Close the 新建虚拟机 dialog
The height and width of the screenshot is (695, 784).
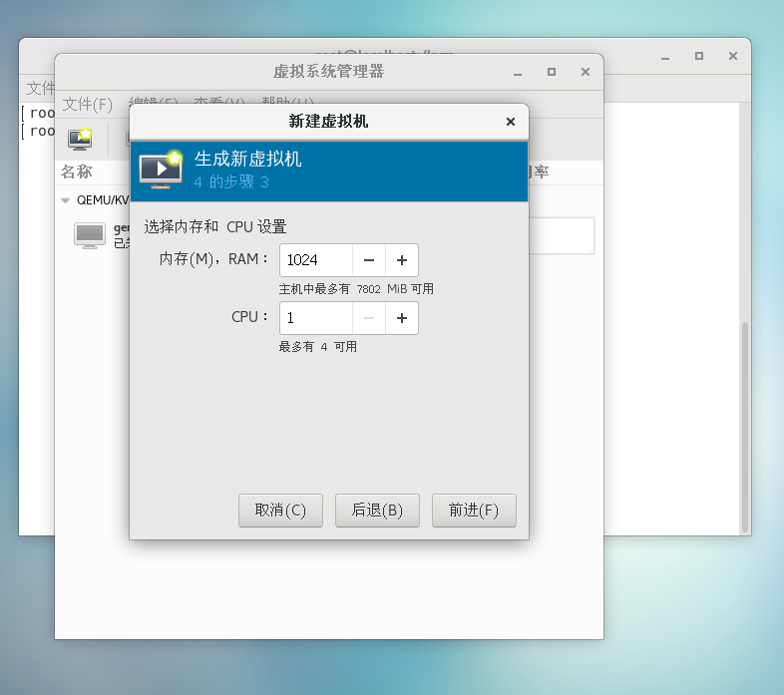tap(511, 122)
